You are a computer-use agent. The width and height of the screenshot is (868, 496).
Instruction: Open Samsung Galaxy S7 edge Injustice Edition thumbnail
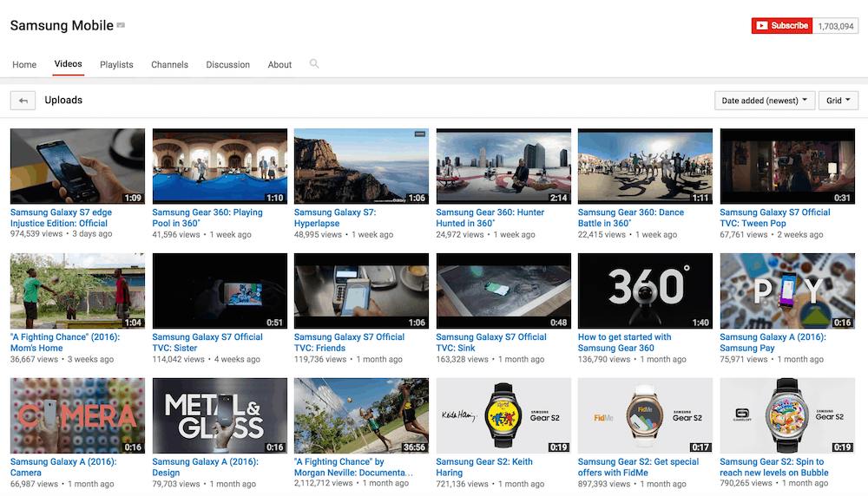pyautogui.click(x=77, y=166)
